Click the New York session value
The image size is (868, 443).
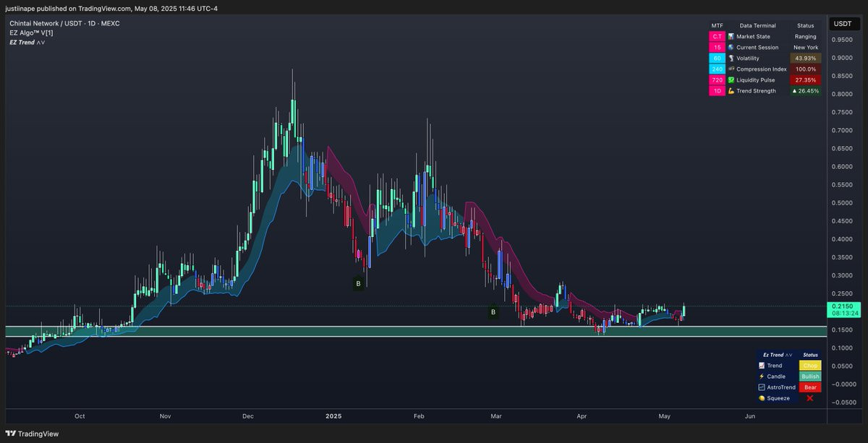coord(805,47)
